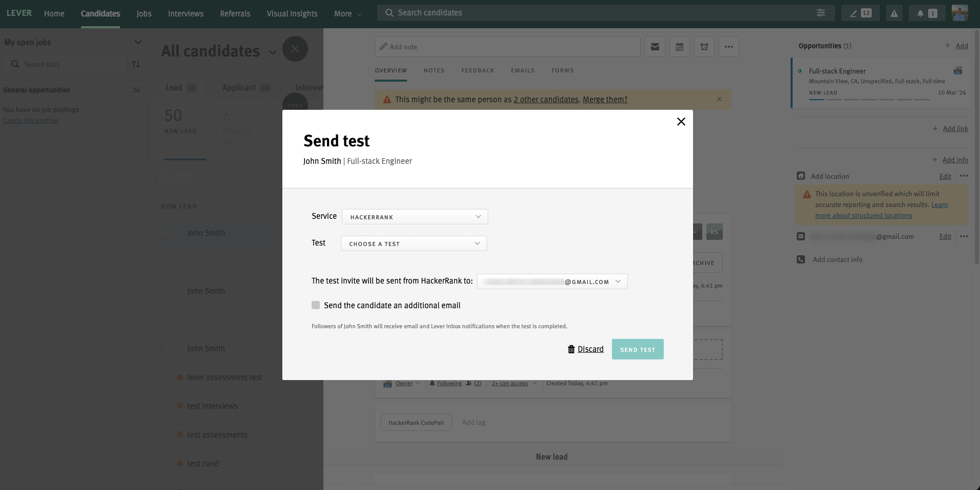
Task: Click the Merge them link
Action: 605,100
